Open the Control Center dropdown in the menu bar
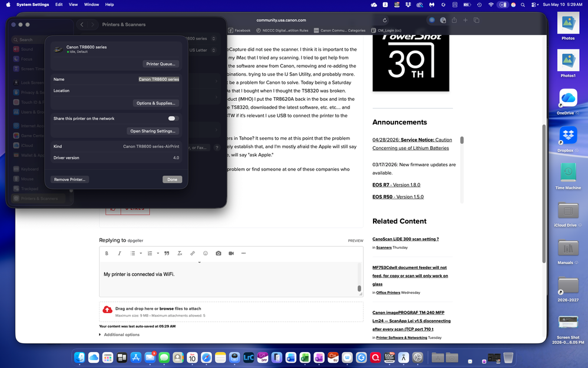588x368 pixels. tap(534, 5)
